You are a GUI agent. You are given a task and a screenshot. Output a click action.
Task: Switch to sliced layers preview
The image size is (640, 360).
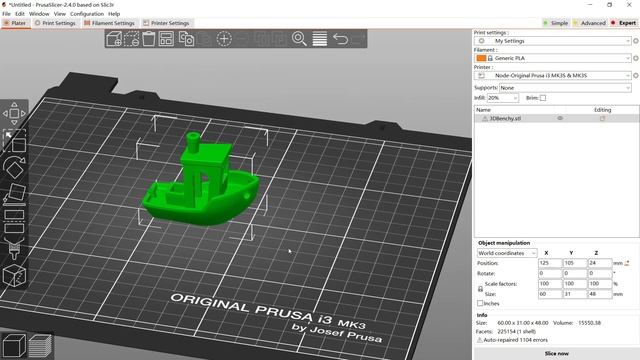[40, 345]
